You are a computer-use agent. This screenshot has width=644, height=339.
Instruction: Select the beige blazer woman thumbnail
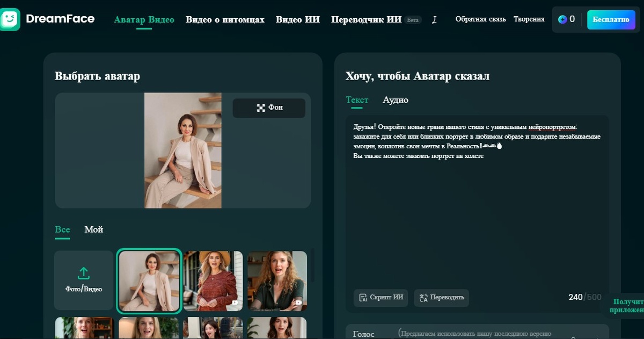click(x=149, y=281)
